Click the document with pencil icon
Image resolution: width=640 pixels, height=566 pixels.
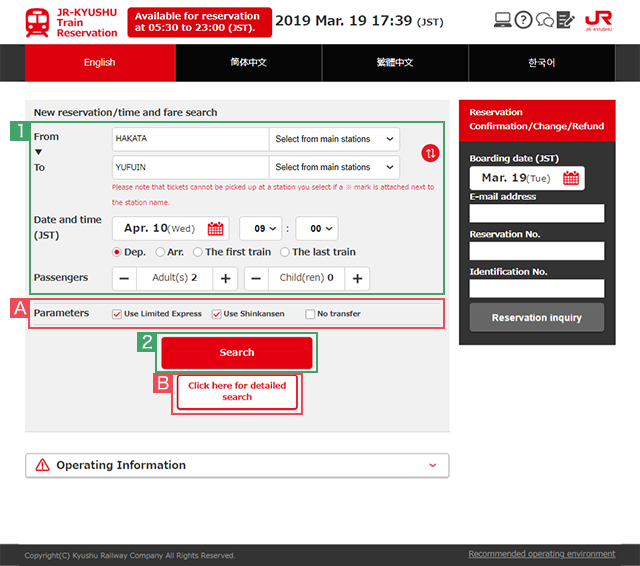[x=566, y=20]
